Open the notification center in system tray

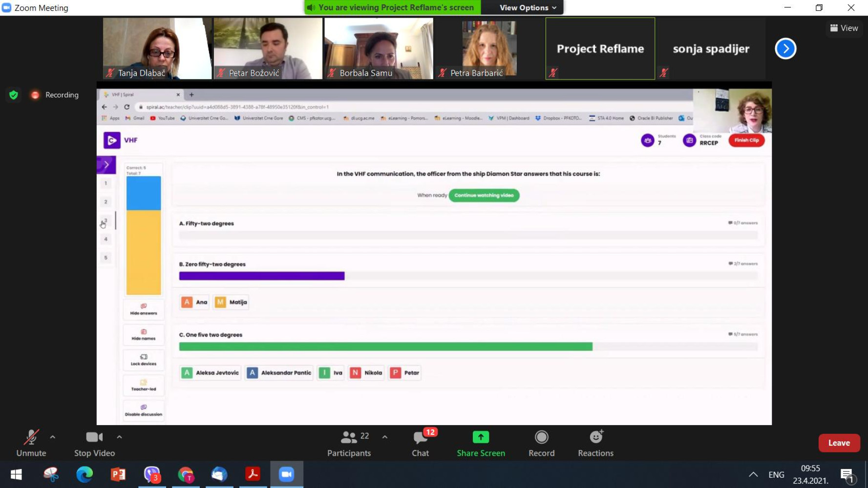847,474
